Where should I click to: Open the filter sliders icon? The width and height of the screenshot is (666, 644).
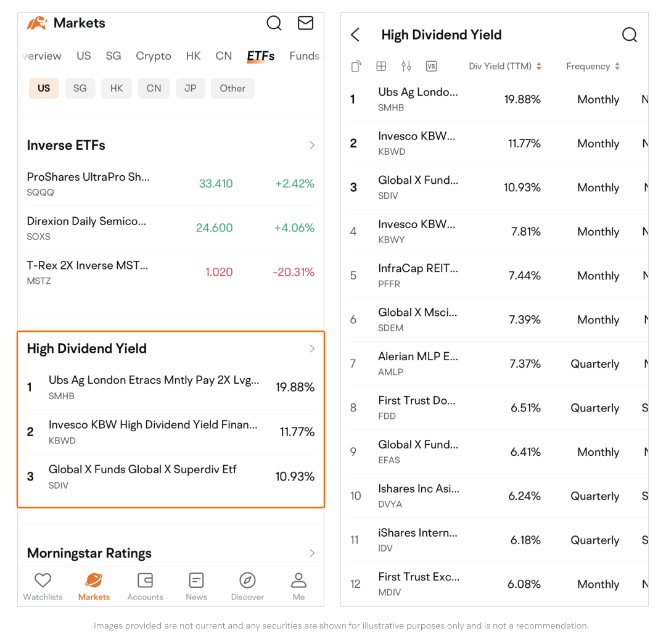point(406,67)
